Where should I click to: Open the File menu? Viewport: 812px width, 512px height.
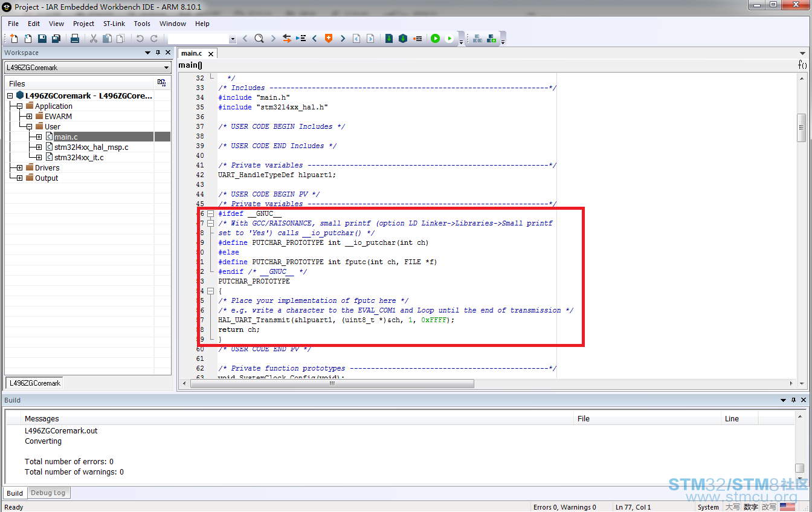13,24
